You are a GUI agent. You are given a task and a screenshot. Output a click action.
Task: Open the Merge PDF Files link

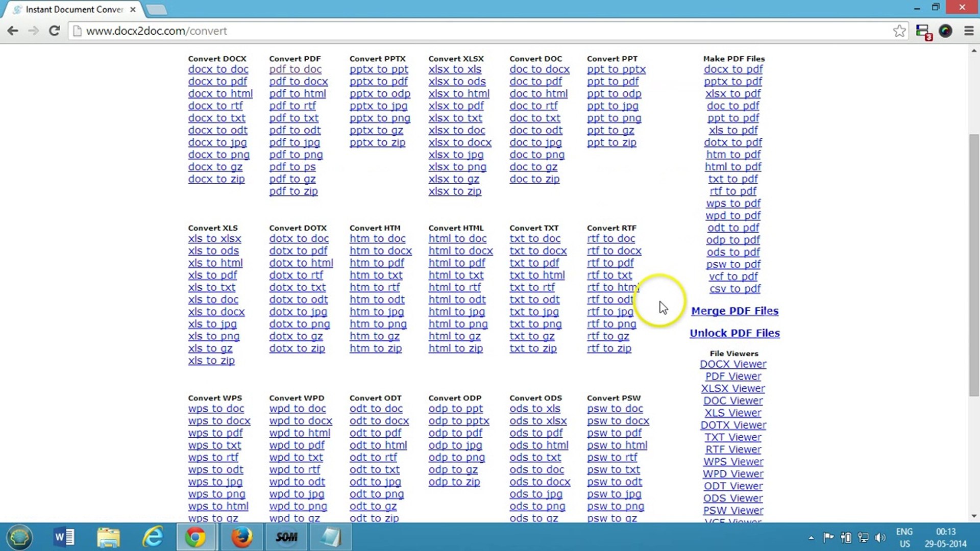pos(734,311)
